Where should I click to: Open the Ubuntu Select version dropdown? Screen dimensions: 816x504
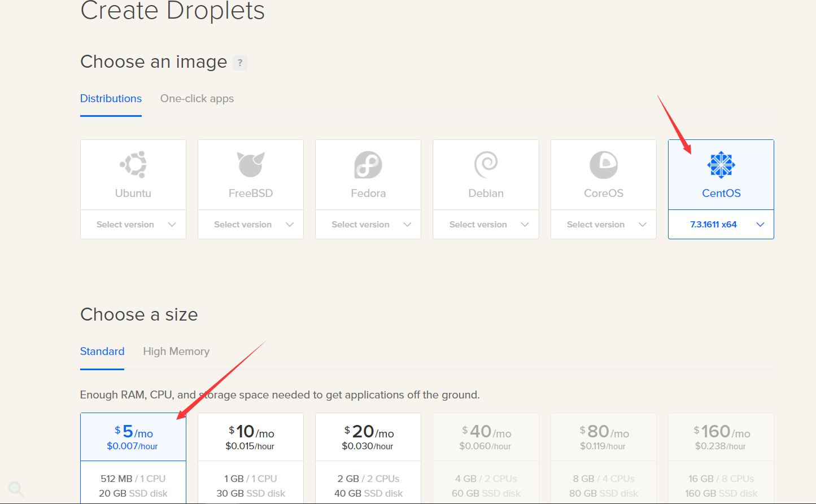(x=133, y=225)
